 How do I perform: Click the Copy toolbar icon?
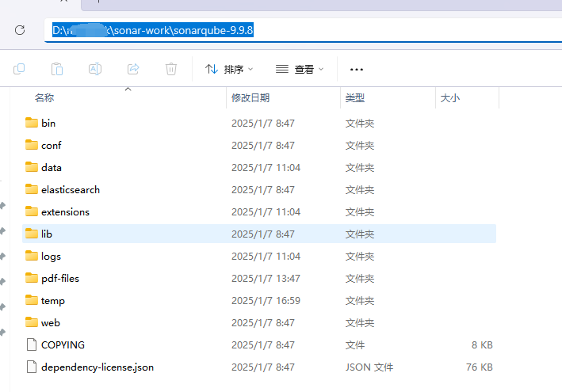coord(19,69)
